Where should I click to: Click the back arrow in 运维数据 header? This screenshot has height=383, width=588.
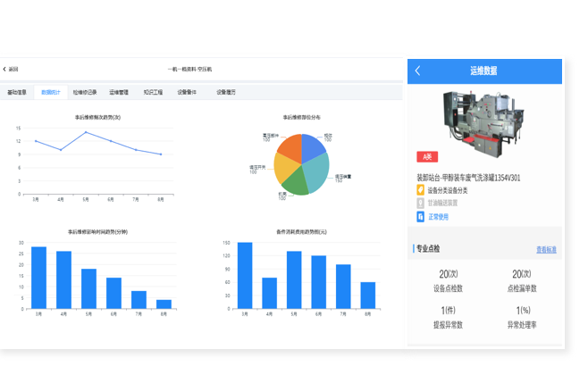coord(417,71)
